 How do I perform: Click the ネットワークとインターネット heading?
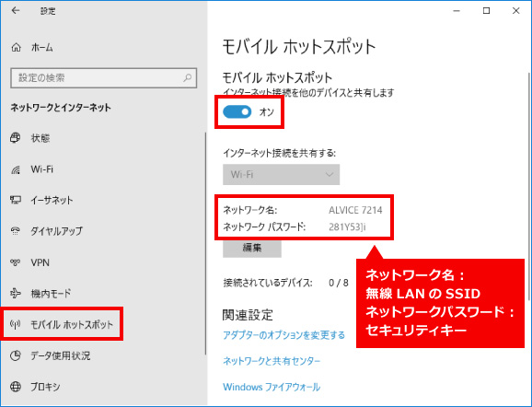click(x=61, y=108)
